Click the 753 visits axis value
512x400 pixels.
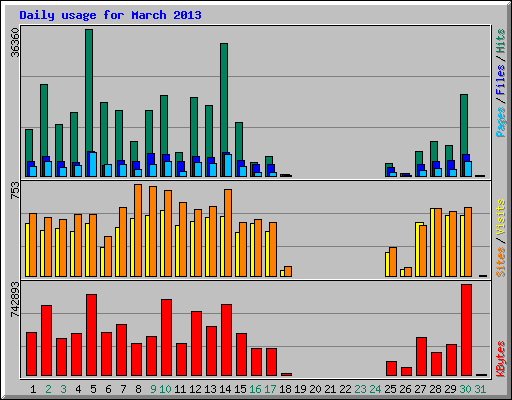coord(15,191)
